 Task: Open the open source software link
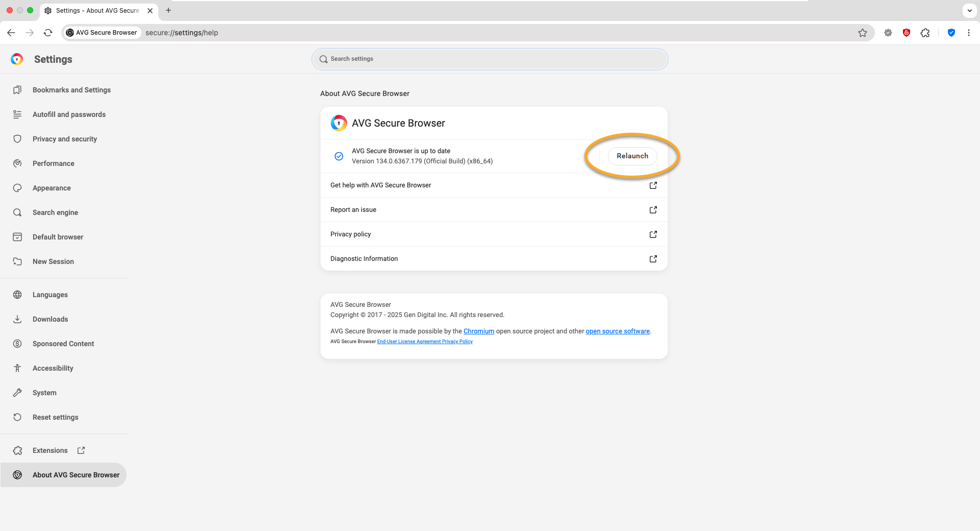coord(617,331)
